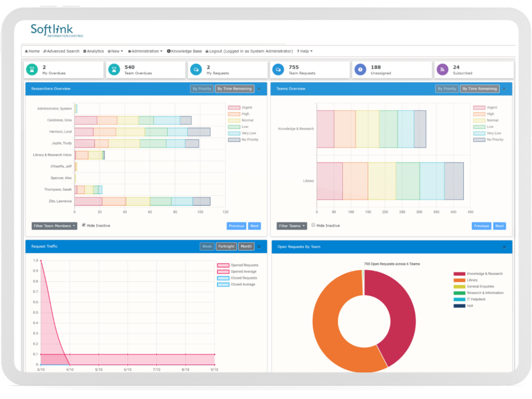Click the Subscribed feed icon
This screenshot has width=532, height=399.
(442, 70)
